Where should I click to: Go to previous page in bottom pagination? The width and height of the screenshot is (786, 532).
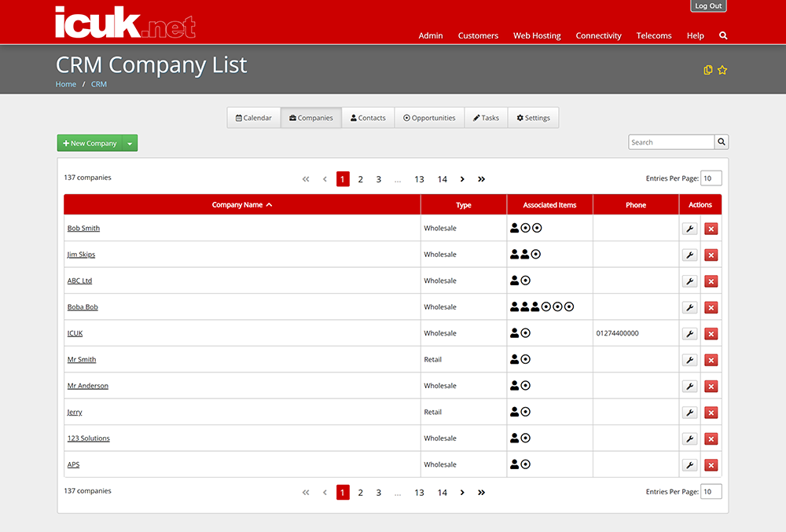325,493
